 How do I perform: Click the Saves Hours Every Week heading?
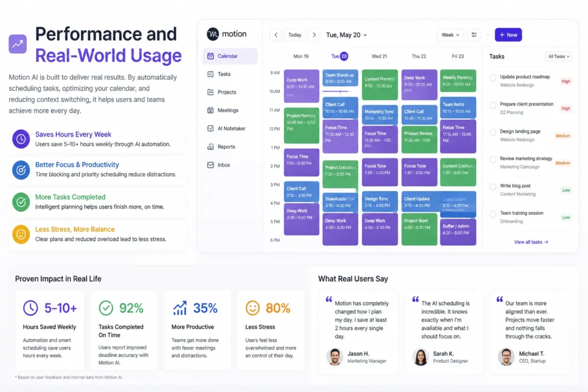tap(73, 134)
